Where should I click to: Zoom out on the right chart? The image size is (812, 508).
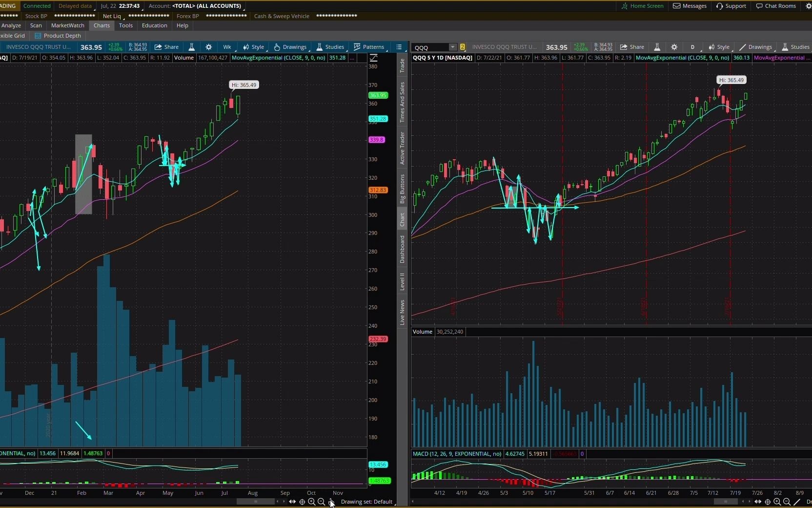pyautogui.click(x=787, y=502)
